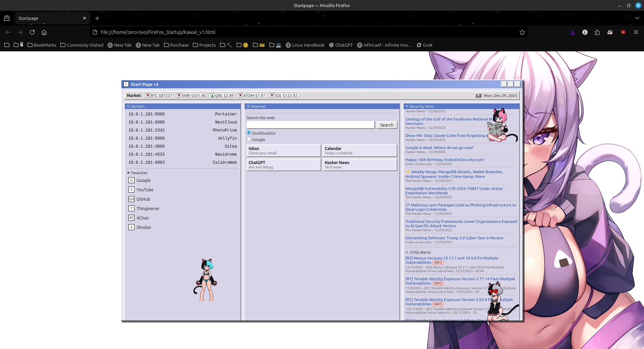Select the DuckDuckGo search engine option
644x349 pixels.
click(x=249, y=133)
